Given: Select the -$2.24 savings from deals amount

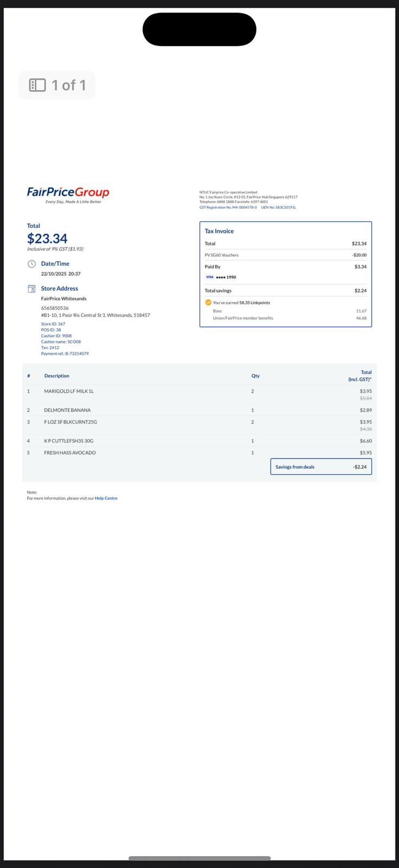Looking at the screenshot, I should 360,467.
